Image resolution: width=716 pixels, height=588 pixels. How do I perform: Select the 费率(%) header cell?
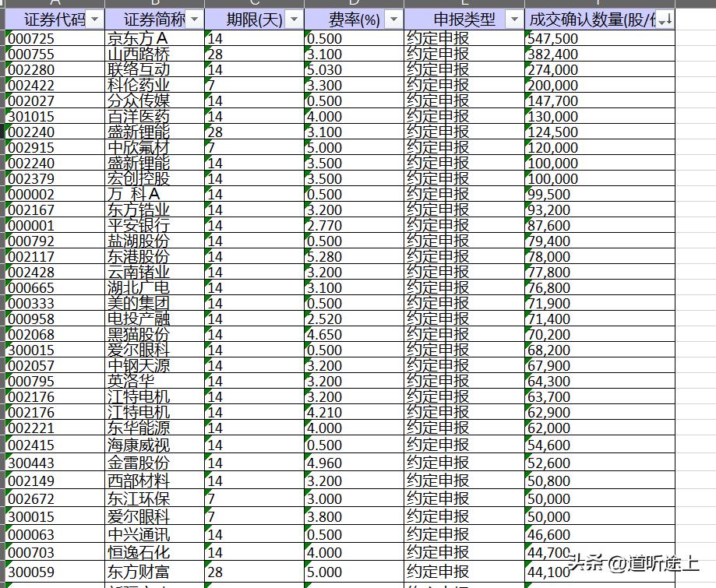click(x=354, y=19)
